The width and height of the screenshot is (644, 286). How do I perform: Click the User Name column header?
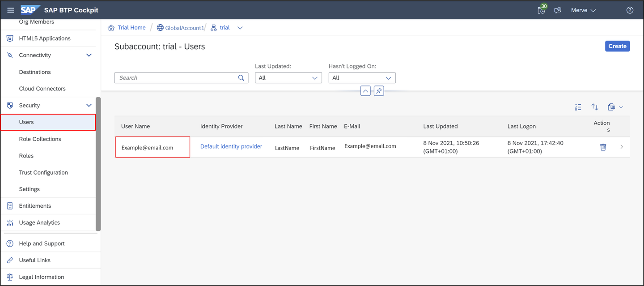136,126
